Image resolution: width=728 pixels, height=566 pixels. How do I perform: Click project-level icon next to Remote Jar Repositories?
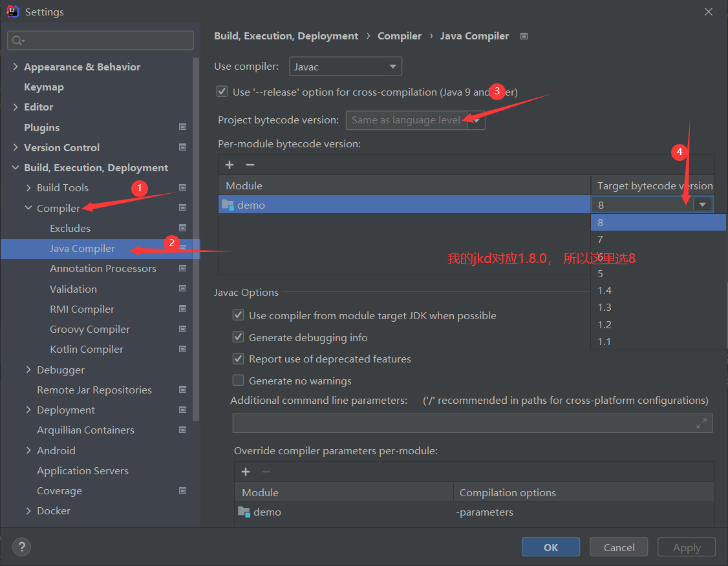[x=182, y=389]
